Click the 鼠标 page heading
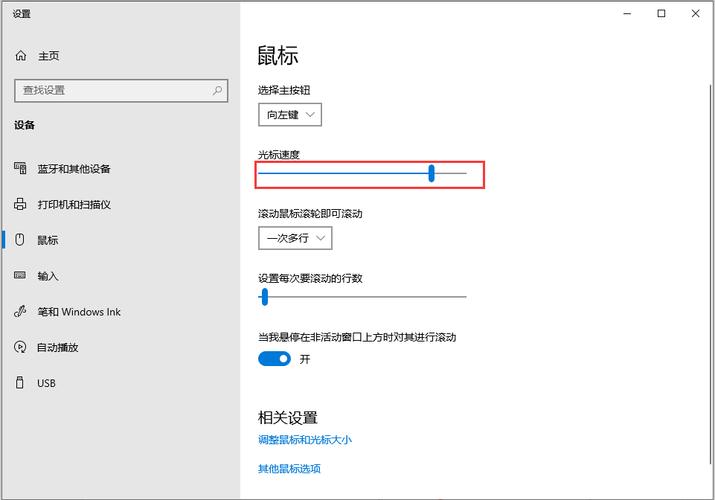The image size is (715, 500). click(278, 55)
